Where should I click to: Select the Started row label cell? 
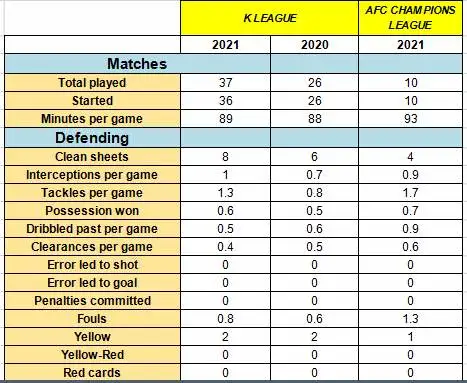[92, 101]
